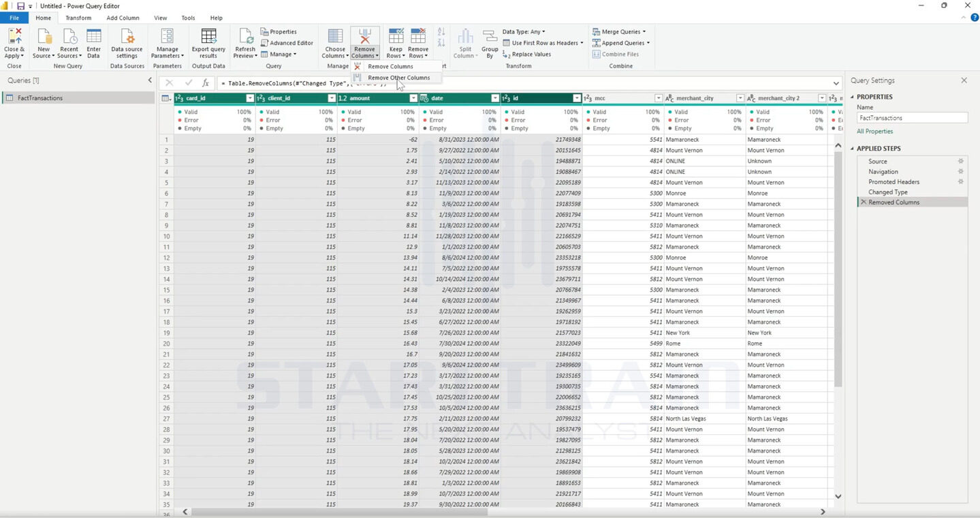The image size is (980, 518).
Task: Click the All Properties link
Action: (x=875, y=132)
